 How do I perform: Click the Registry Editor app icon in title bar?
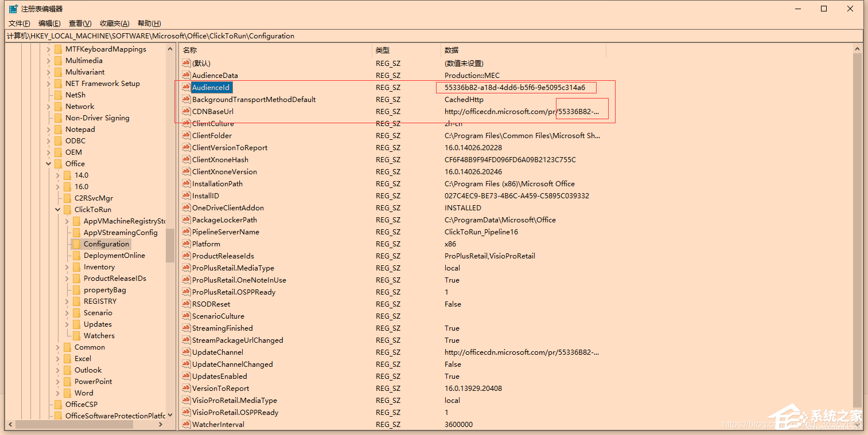pyautogui.click(x=13, y=9)
